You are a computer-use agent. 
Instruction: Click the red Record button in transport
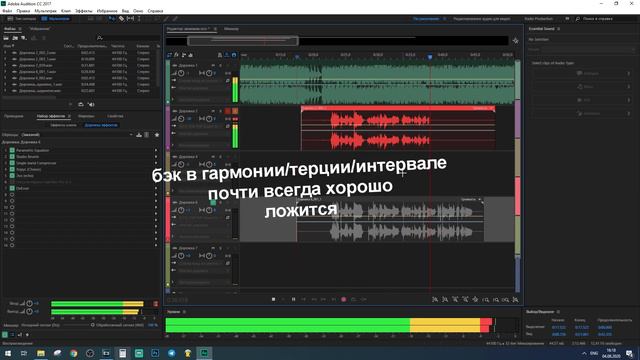point(344,299)
